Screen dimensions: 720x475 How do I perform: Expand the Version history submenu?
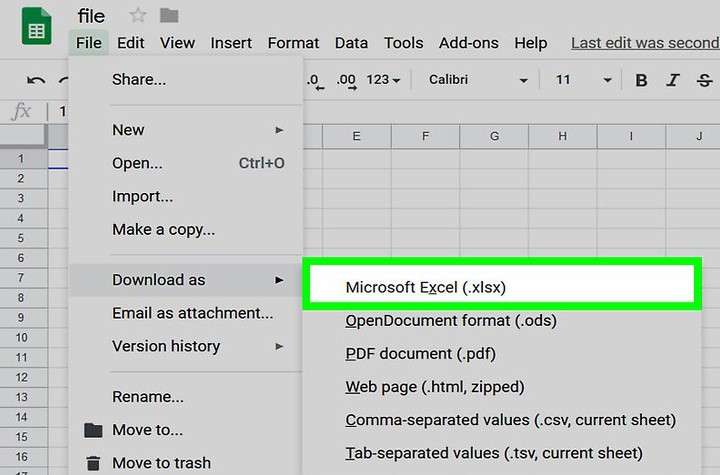click(x=186, y=346)
